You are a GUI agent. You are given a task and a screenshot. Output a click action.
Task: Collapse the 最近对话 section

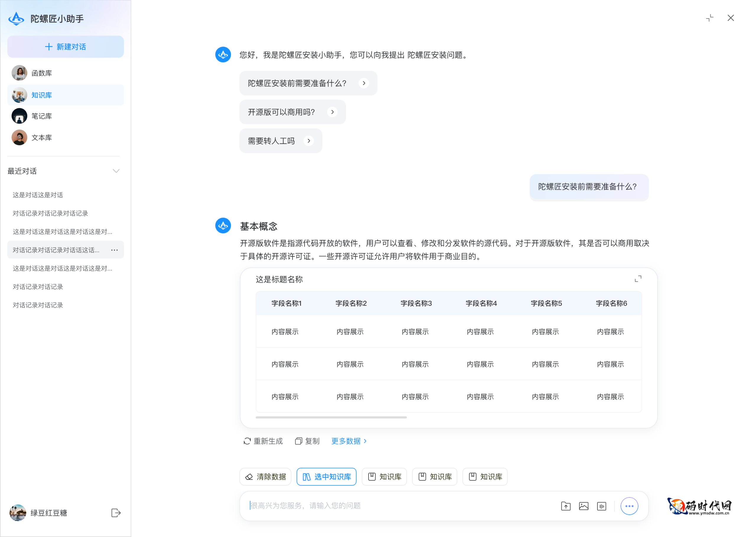click(x=116, y=171)
